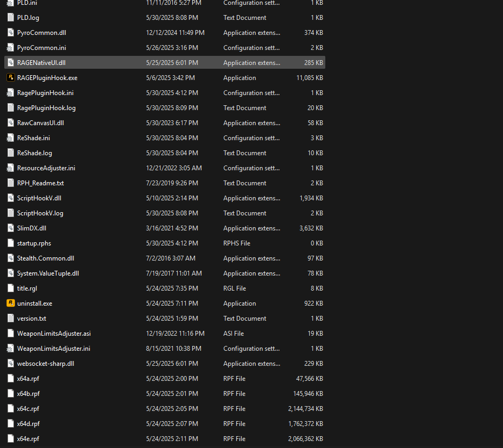Image resolution: width=503 pixels, height=448 pixels.
Task: Select the file name ReShade.ini
Action: 33,138
